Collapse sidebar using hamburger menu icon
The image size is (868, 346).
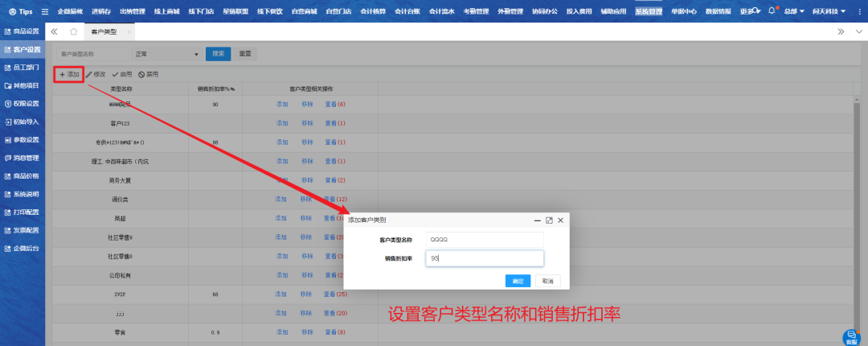click(45, 12)
